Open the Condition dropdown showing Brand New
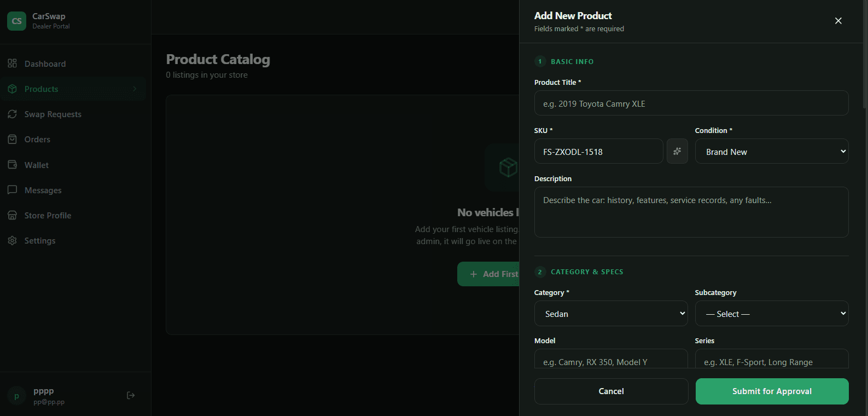The image size is (868, 416). [772, 151]
